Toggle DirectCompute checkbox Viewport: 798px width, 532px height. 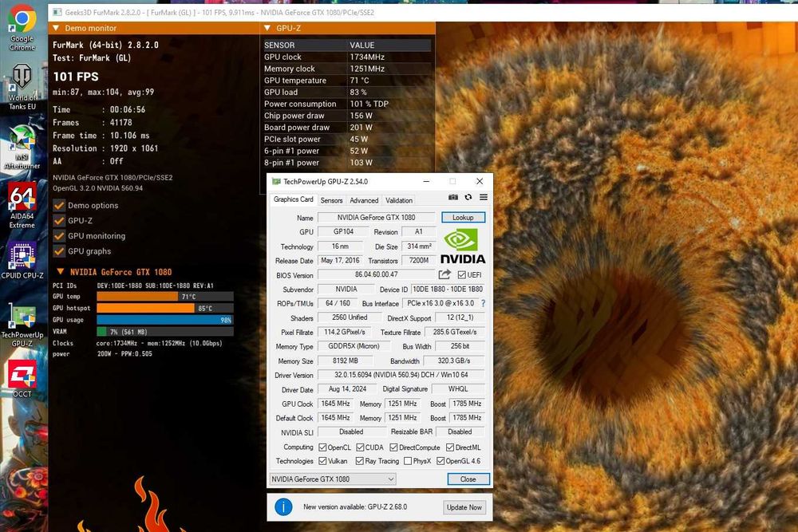(393, 447)
